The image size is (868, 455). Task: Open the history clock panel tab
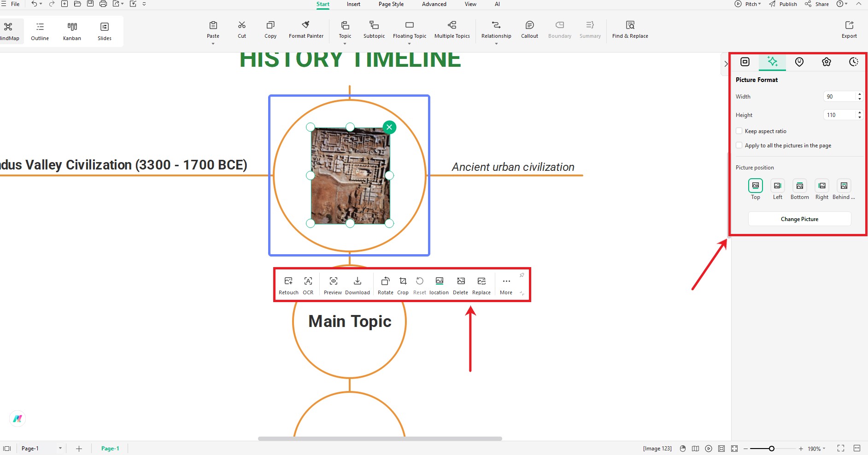coord(854,62)
